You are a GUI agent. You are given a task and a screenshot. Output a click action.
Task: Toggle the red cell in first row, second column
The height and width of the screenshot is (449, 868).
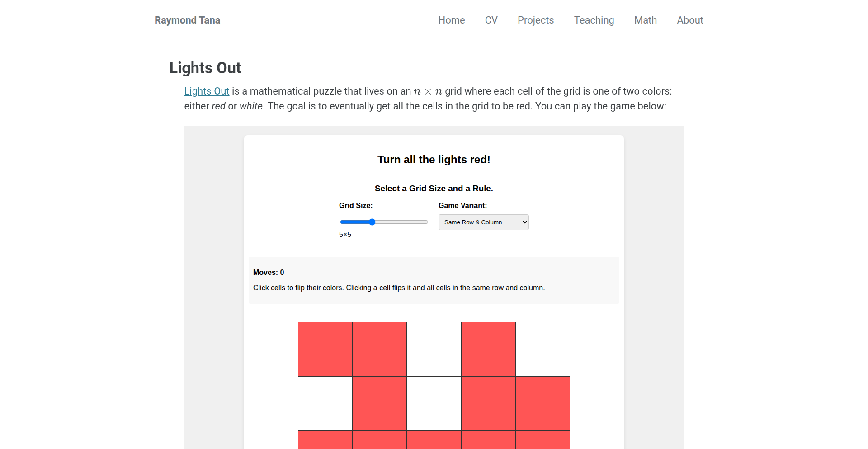tap(379, 349)
